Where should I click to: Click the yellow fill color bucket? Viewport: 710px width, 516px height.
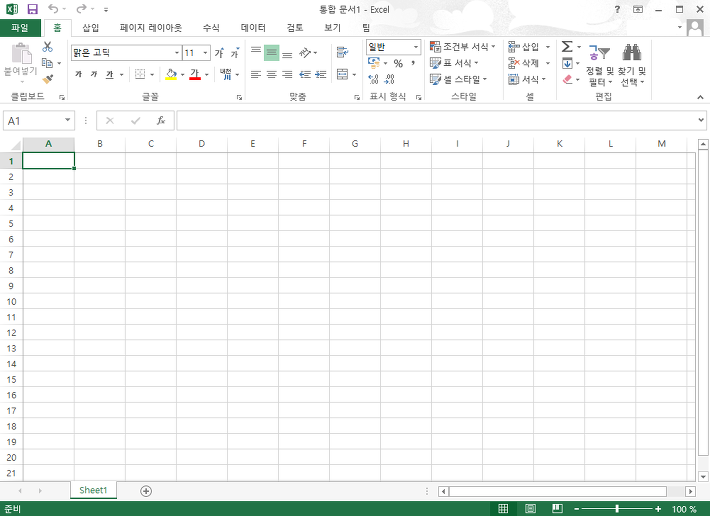(171, 74)
